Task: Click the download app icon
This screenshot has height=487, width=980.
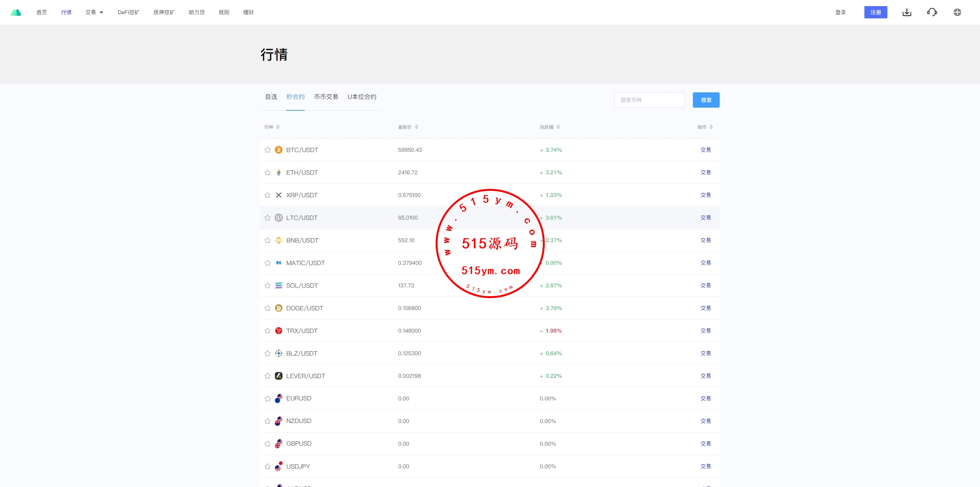Action: [x=907, y=12]
